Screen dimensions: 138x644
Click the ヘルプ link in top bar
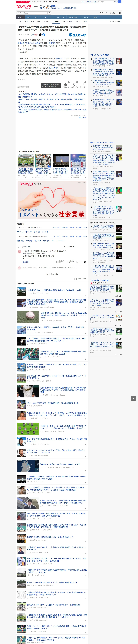[x=94, y=2]
